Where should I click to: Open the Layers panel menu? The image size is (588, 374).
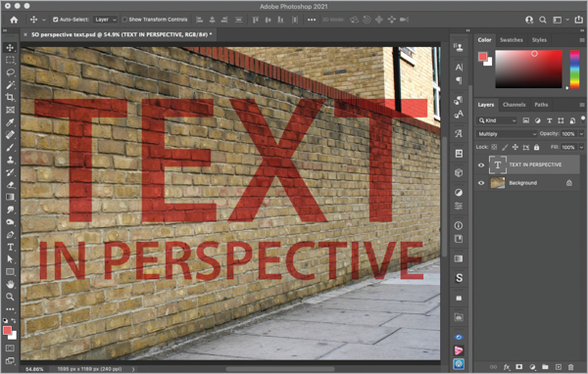[581, 105]
